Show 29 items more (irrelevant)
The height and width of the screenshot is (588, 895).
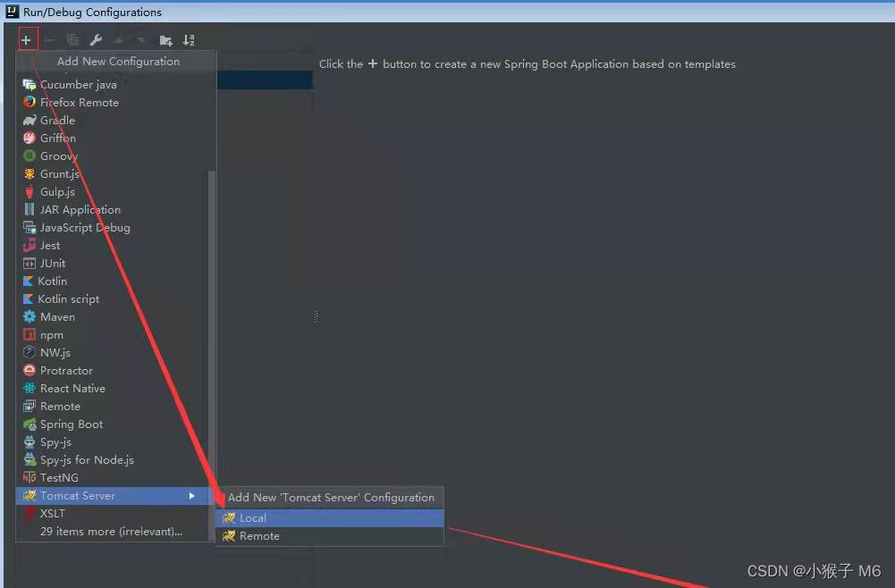tap(111, 532)
